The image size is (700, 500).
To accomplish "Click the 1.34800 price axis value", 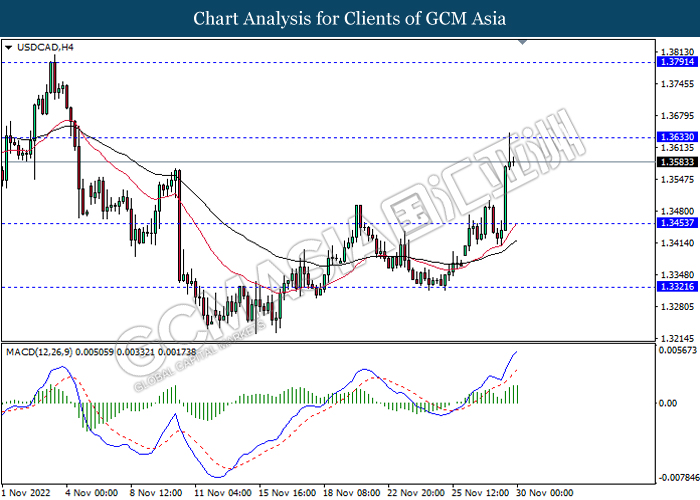I will point(678,211).
